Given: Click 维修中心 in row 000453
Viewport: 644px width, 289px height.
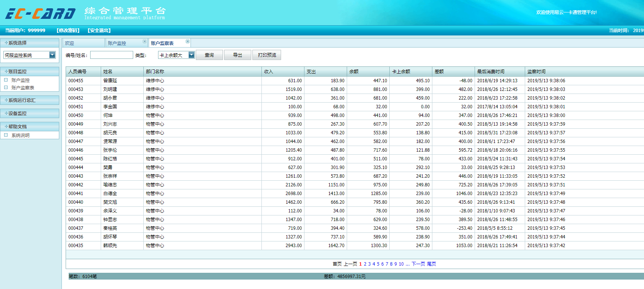Looking at the screenshot, I should click(155, 89).
